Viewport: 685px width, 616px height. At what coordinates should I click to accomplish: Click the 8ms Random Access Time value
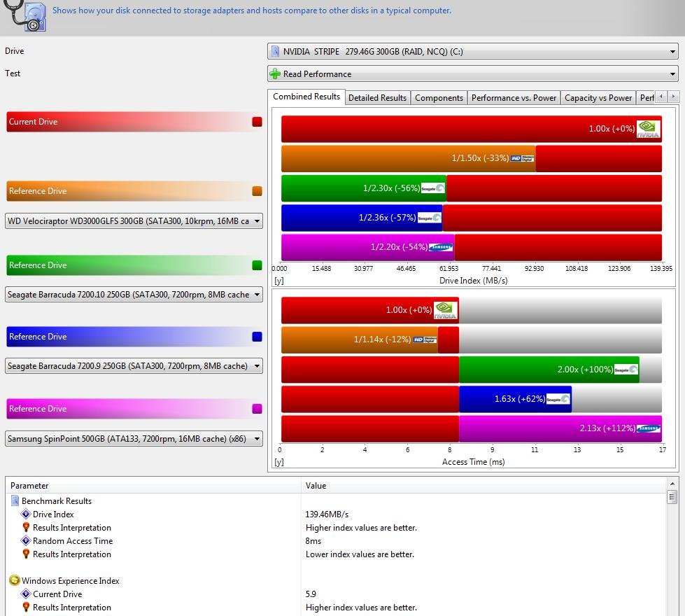[x=313, y=541]
